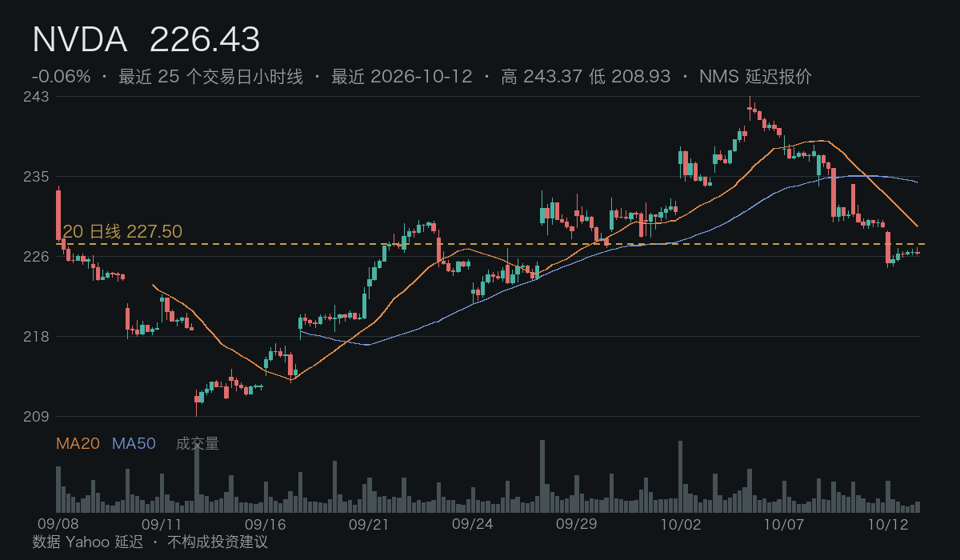This screenshot has height=560, width=960.
Task: Click the 09/08 date axis label
Action: (58, 525)
